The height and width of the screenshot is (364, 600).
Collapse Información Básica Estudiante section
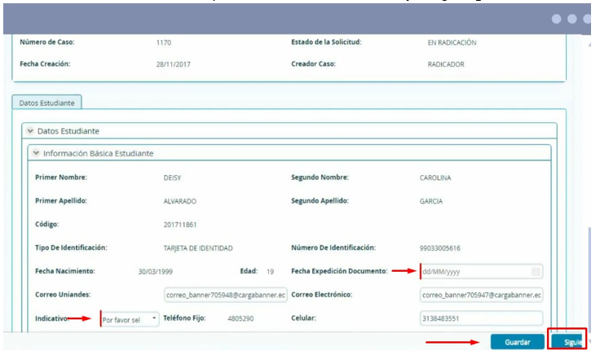(35, 153)
